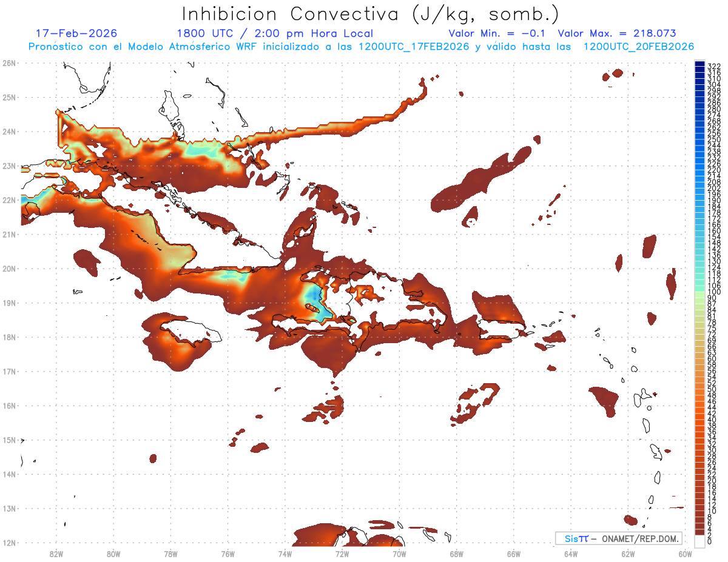728x562 pixels.
Task: Click the '14N' latitude label
Action: click(x=9, y=474)
